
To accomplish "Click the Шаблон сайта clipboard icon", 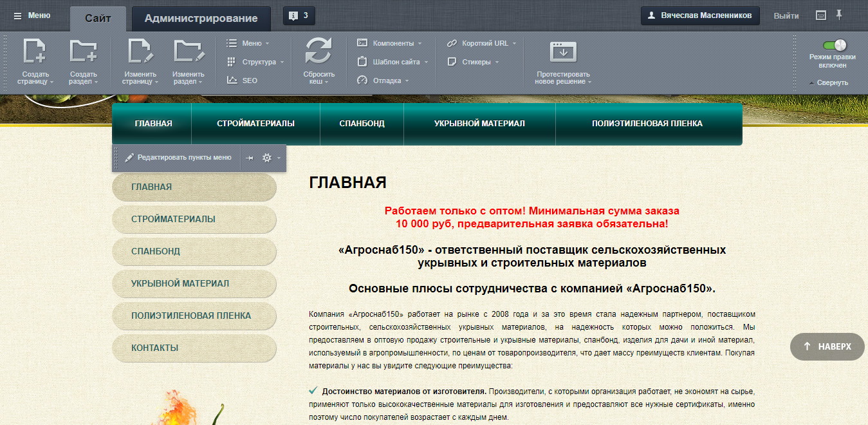I will [x=362, y=62].
